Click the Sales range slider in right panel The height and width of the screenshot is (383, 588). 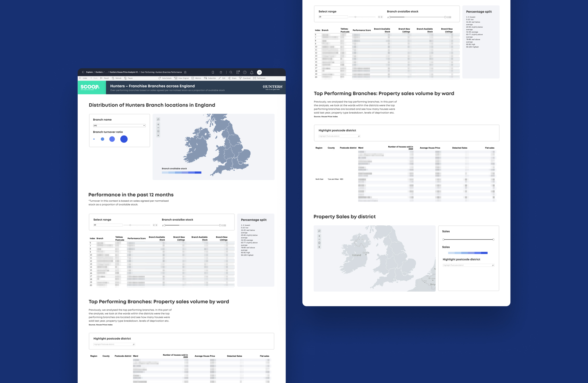point(468,239)
